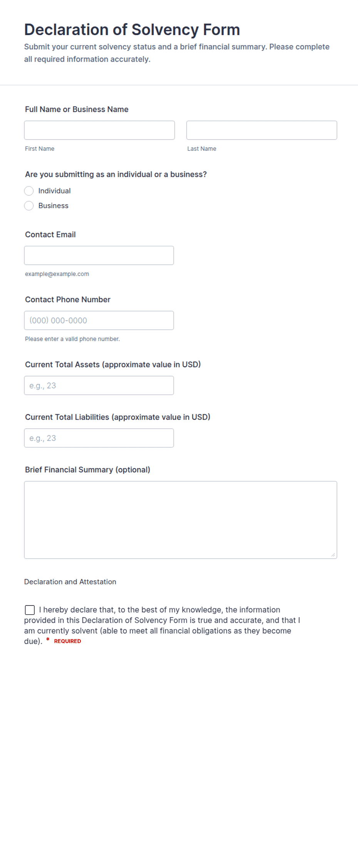The width and height of the screenshot is (358, 868).
Task: Click the textarea resize handle corner
Action: pyautogui.click(x=333, y=555)
